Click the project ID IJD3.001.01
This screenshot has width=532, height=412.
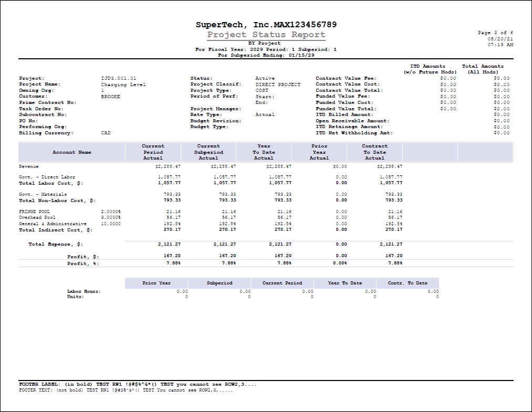coord(118,78)
